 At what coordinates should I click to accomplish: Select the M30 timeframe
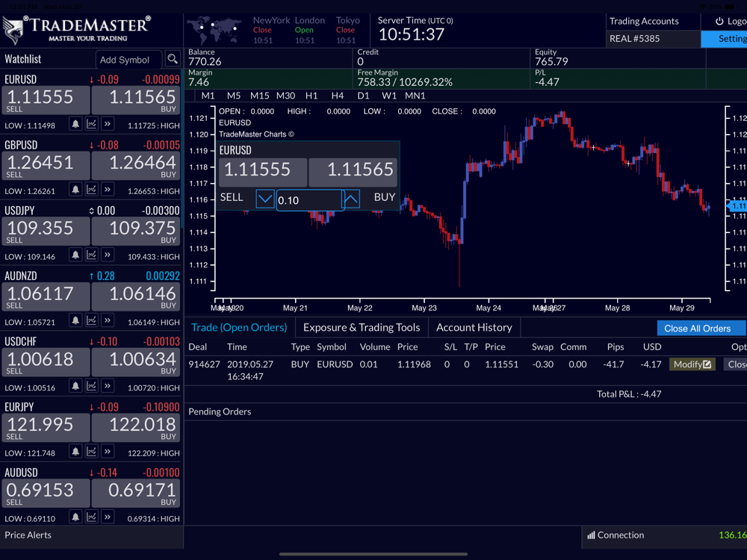click(x=286, y=96)
